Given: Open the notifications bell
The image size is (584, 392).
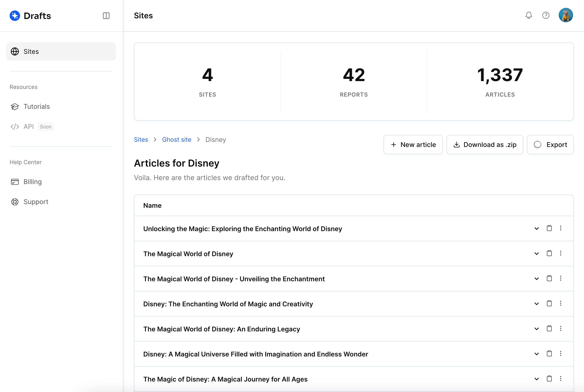Looking at the screenshot, I should coord(528,15).
